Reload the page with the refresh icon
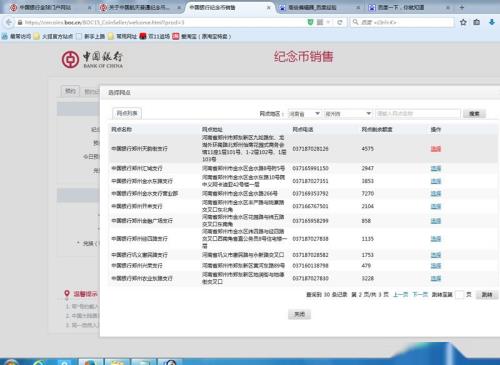500x365 pixels. (340, 22)
